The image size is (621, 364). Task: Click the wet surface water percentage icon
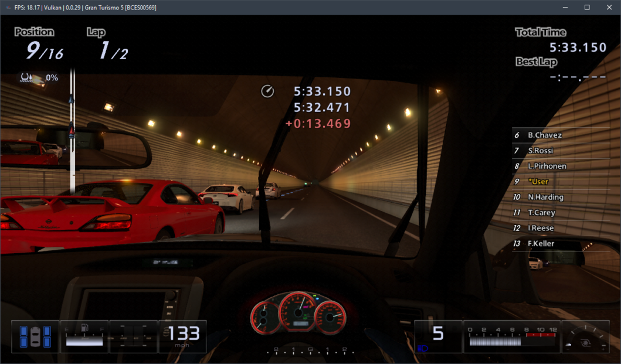click(x=26, y=78)
